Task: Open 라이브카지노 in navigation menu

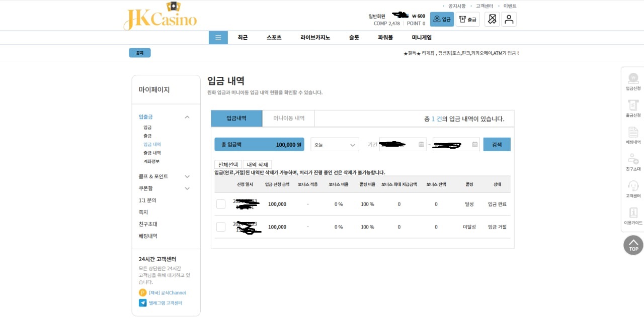Action: coord(315,38)
